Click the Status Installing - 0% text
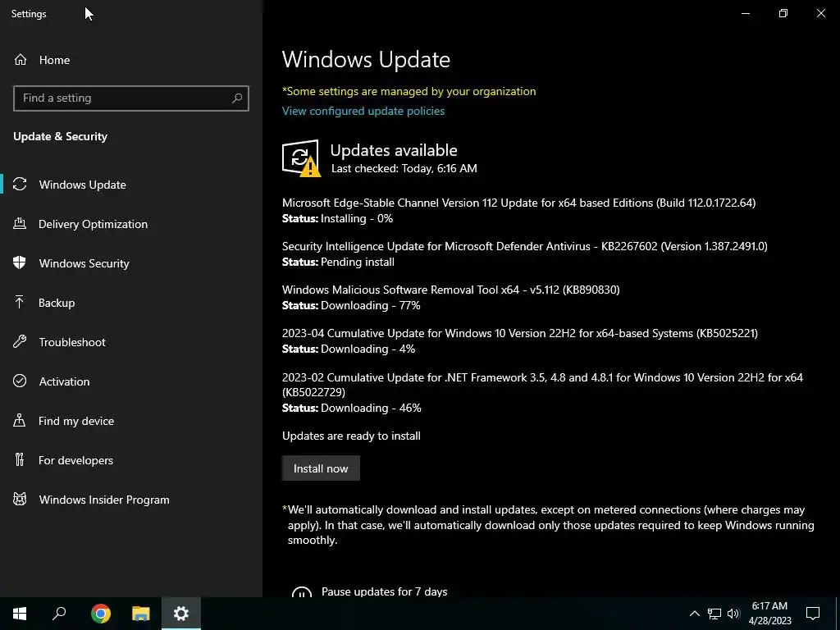The height and width of the screenshot is (630, 840). [337, 218]
